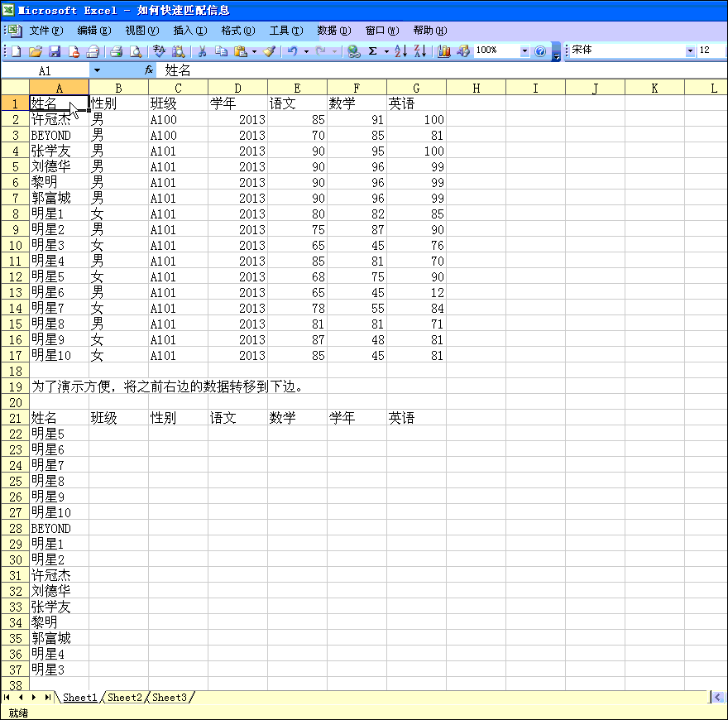Screen dimensions: 728x720
Task: Open the font name dropdown list
Action: coord(691,51)
